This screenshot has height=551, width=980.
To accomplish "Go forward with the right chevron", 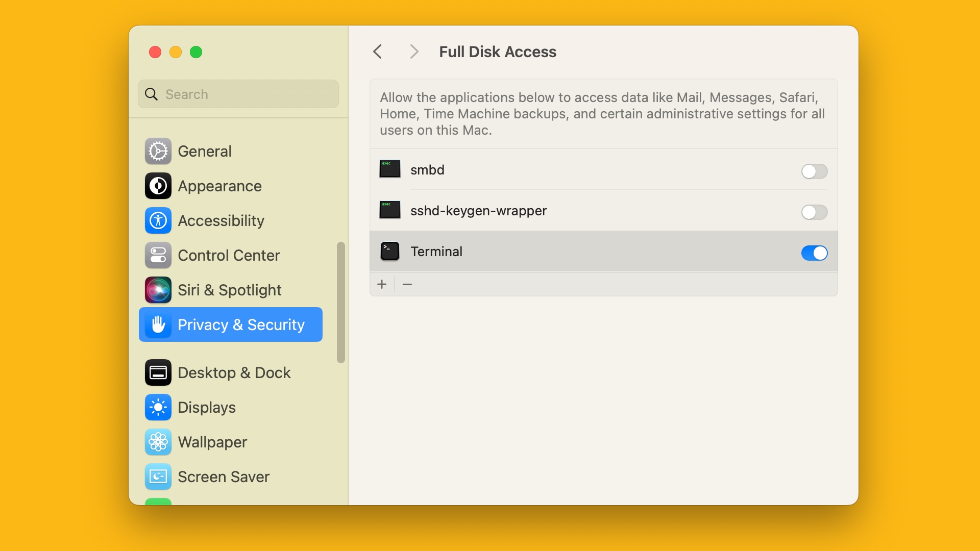I will pyautogui.click(x=414, y=52).
